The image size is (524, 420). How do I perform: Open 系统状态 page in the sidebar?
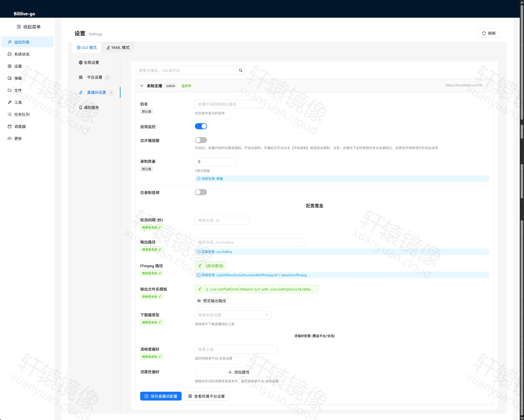click(x=27, y=54)
